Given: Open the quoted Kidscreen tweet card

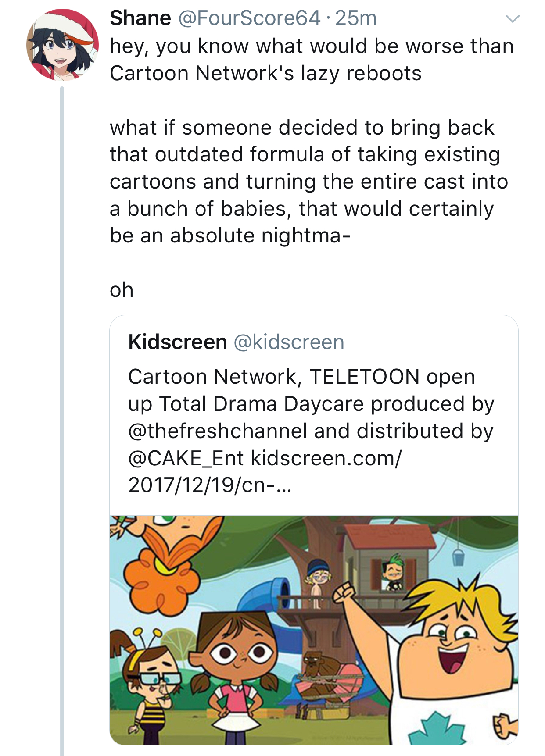Looking at the screenshot, I should pos(314,530).
